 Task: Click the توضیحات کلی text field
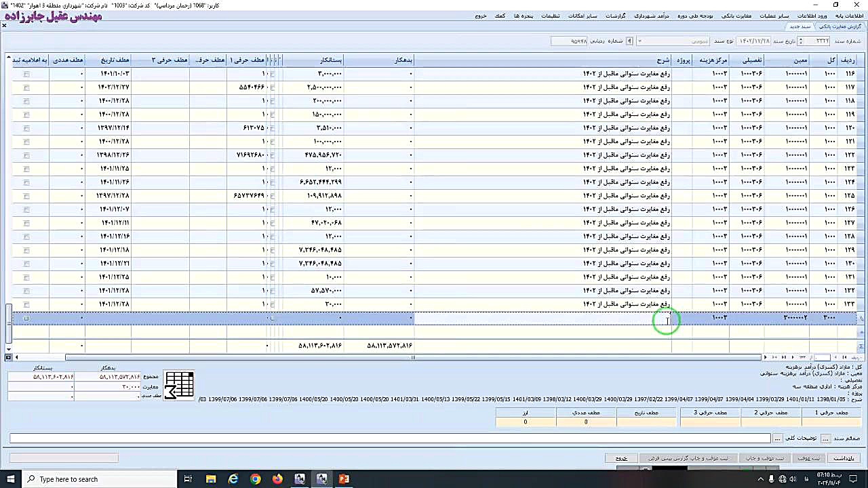pos(391,439)
